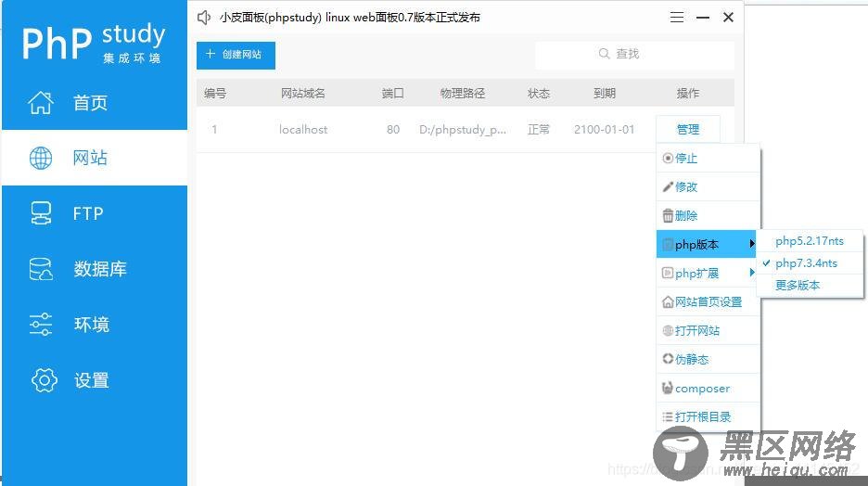Click the FTP server icon in sidebar
The image size is (868, 486).
[x=41, y=213]
